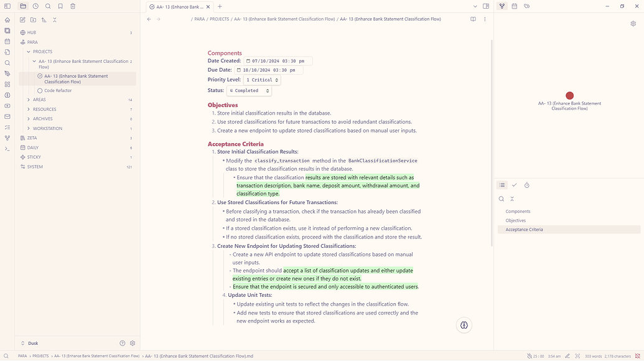Select the outline list icon above the headings

(x=502, y=185)
